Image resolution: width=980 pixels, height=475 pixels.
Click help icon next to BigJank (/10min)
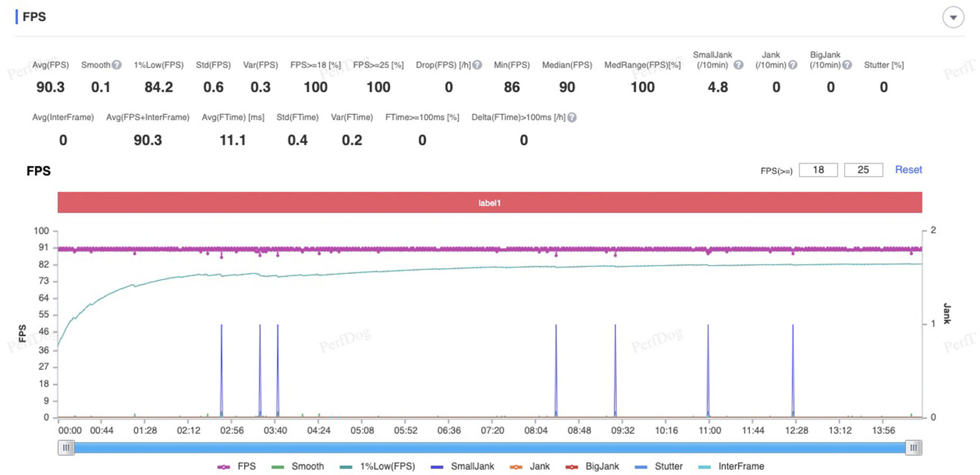click(847, 65)
